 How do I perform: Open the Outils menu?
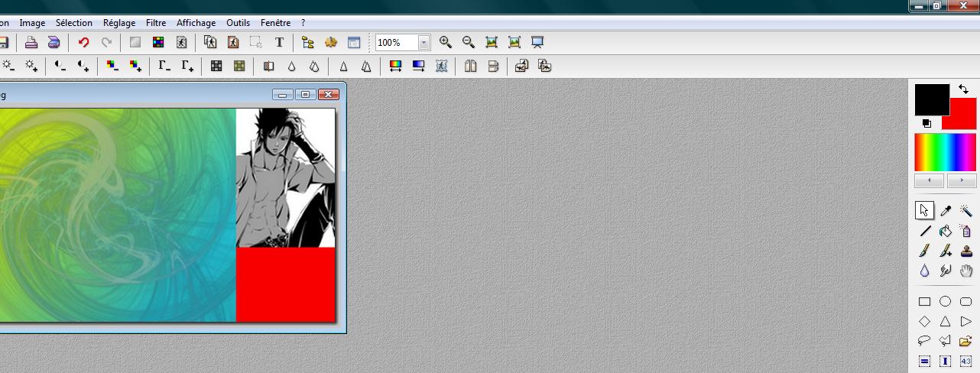click(x=239, y=23)
